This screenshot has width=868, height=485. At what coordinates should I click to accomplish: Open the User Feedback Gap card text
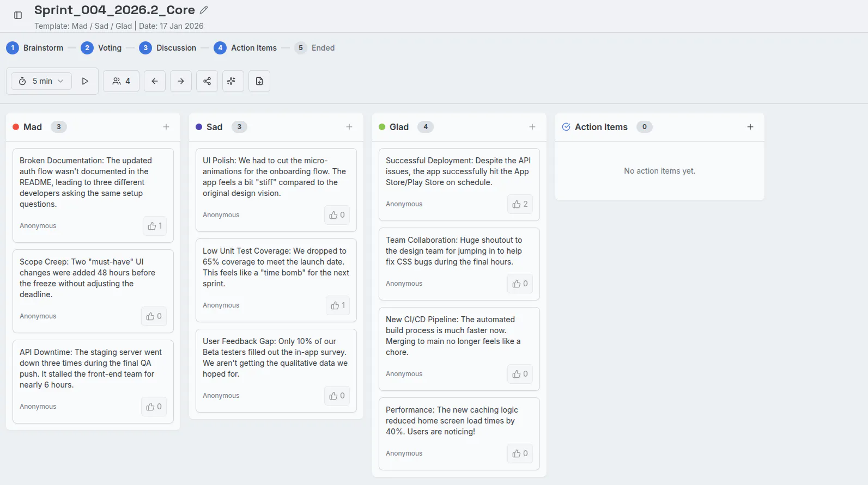click(x=275, y=358)
